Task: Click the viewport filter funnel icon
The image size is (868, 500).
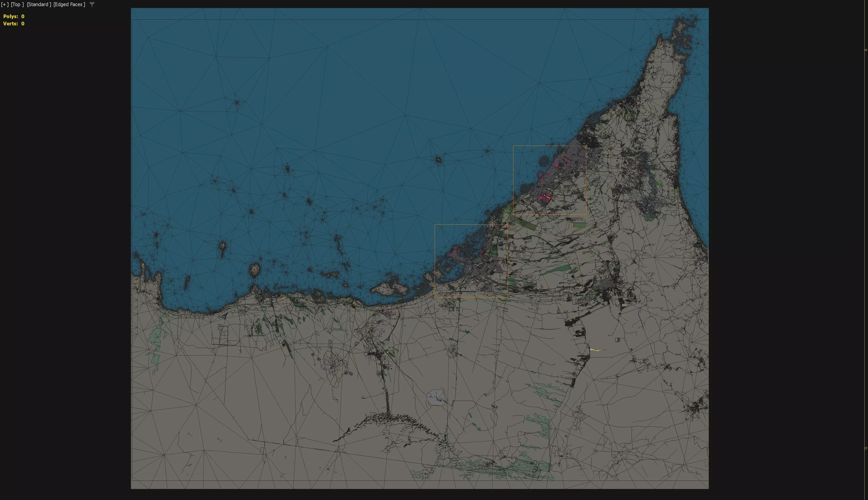Action: point(92,5)
